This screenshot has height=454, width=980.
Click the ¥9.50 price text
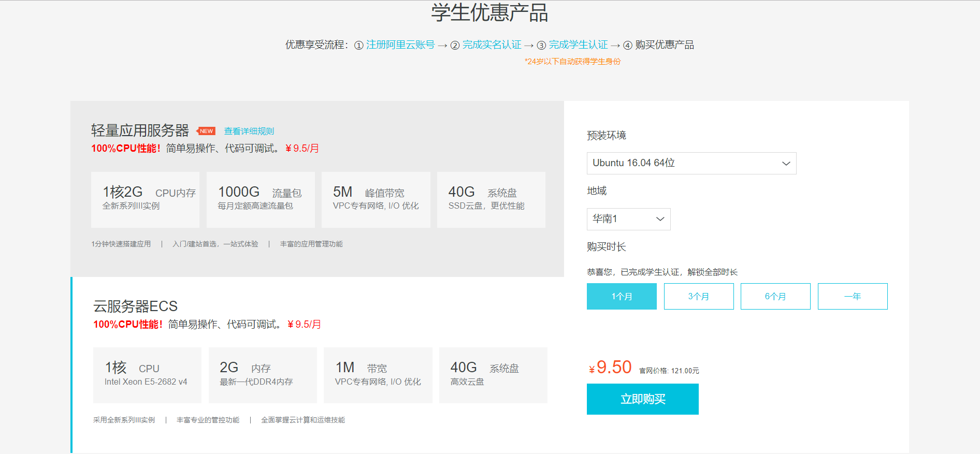610,367
